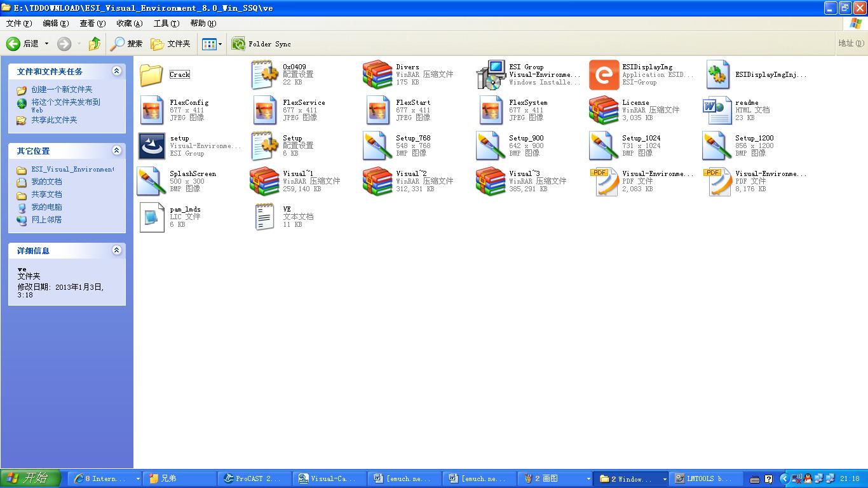This screenshot has height=488, width=868.
Task: Select the FlexStart JPEG image icon
Action: click(x=378, y=111)
